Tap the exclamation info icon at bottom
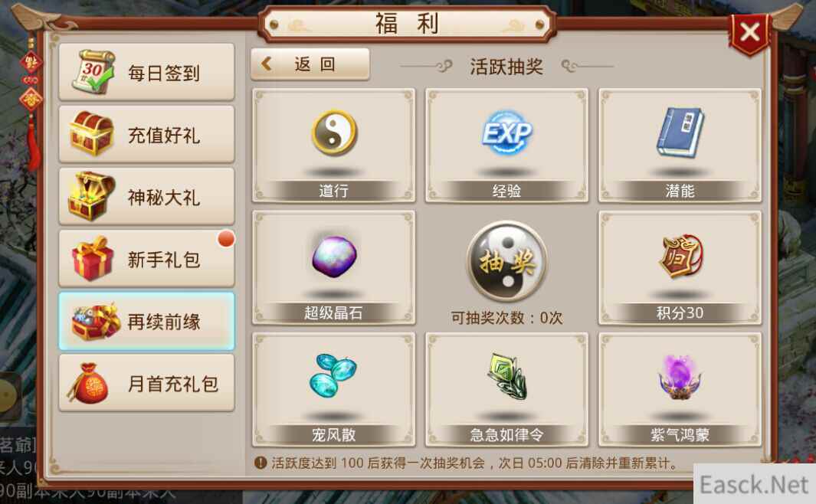Image resolution: width=816 pixels, height=504 pixels. tap(261, 463)
